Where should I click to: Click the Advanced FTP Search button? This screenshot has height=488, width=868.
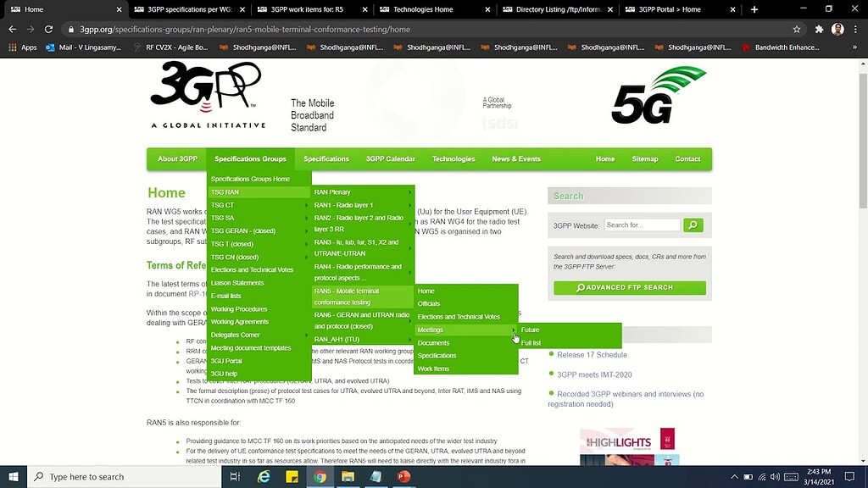[x=630, y=288]
